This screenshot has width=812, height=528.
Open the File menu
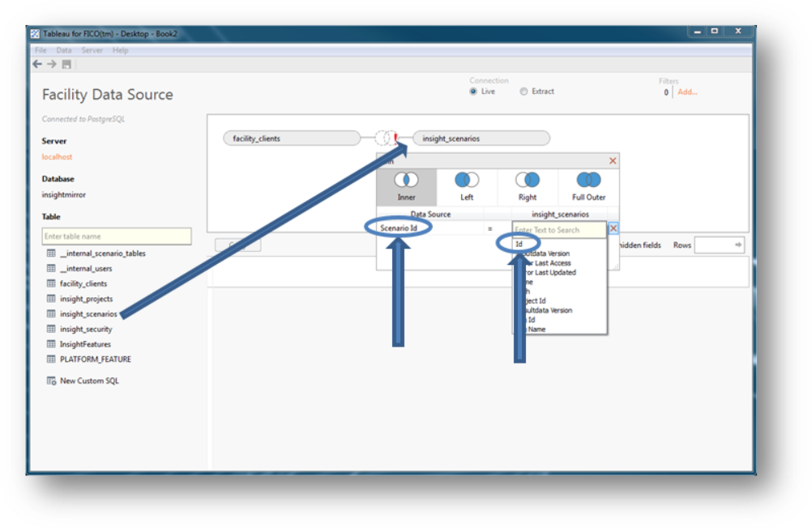tap(41, 50)
